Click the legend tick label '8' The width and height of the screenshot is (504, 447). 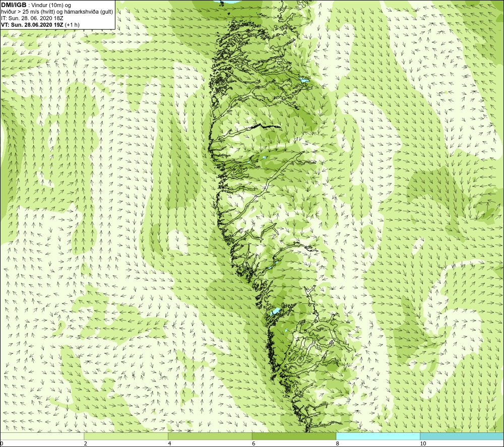click(x=338, y=443)
